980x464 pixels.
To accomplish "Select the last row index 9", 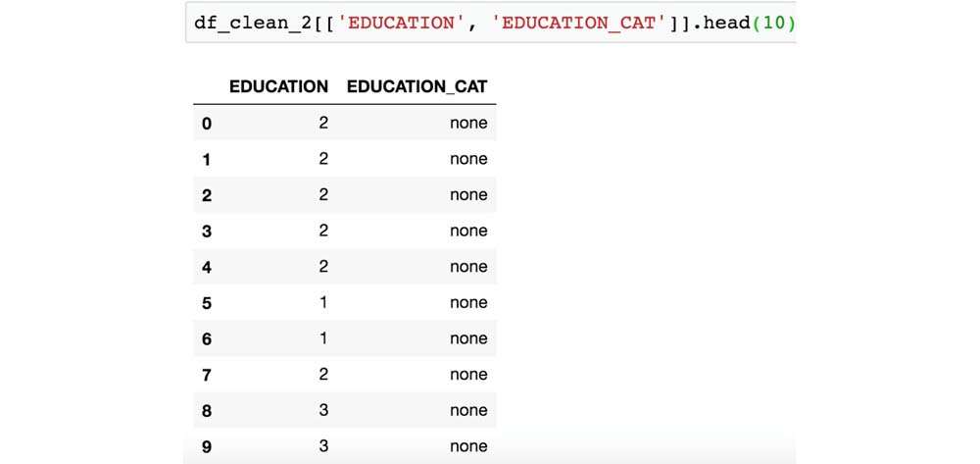I will click(207, 447).
